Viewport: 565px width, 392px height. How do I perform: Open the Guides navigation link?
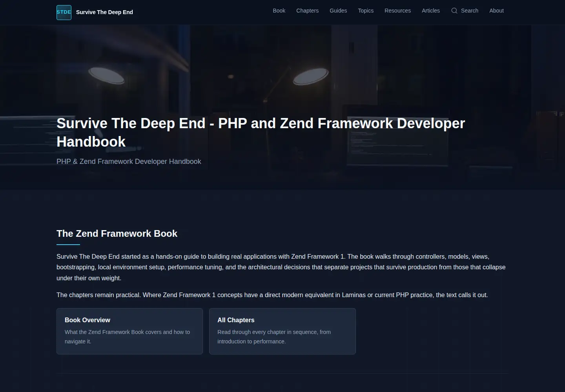[x=338, y=11]
